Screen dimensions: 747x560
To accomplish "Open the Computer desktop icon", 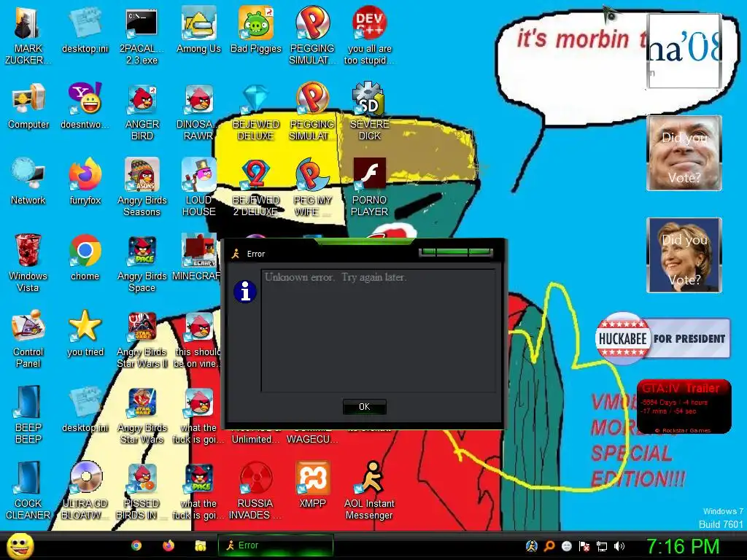I will 28,106.
